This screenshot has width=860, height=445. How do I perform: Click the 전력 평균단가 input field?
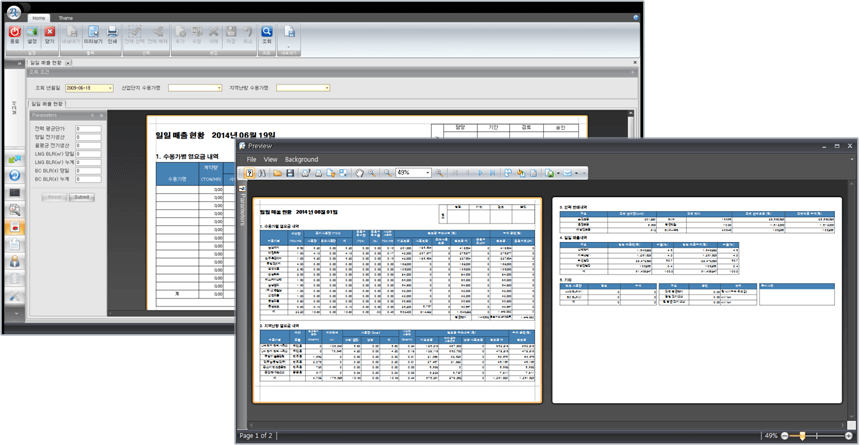pyautogui.click(x=87, y=129)
